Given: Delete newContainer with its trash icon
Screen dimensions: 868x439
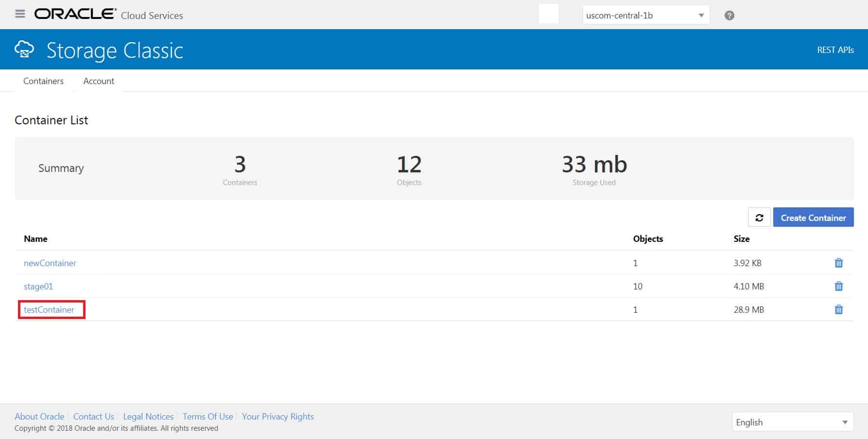Looking at the screenshot, I should tap(838, 263).
